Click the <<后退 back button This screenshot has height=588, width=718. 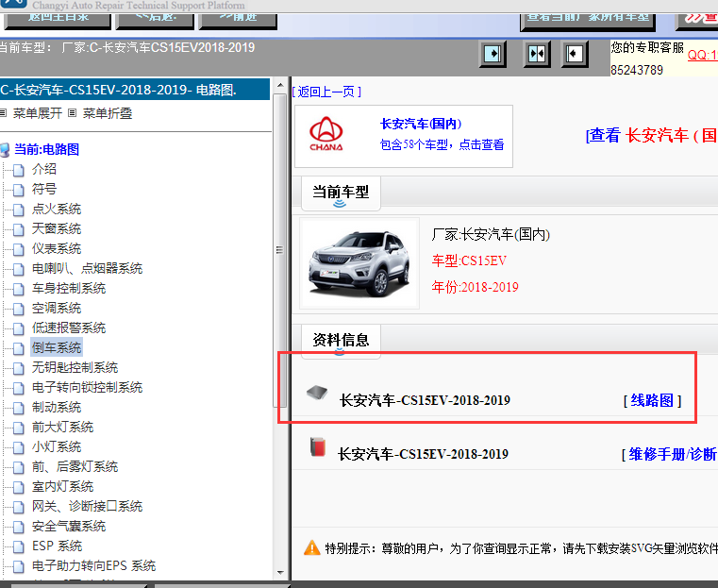[x=155, y=20]
